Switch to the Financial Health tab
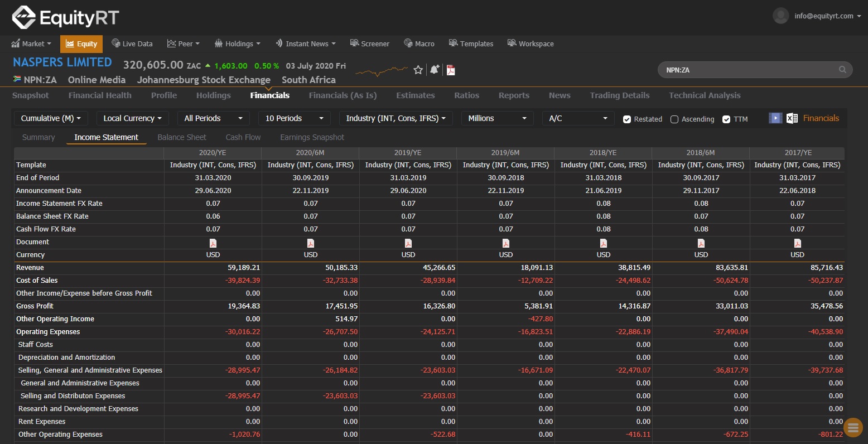Viewport: 868px width, 444px height. point(100,95)
